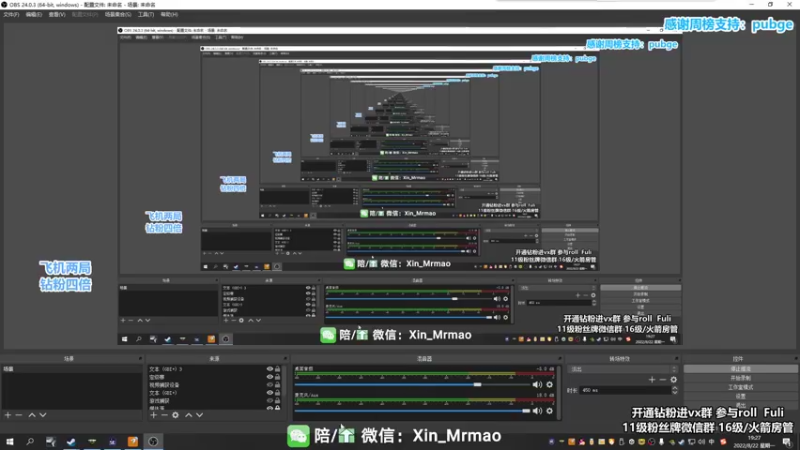This screenshot has width=800, height=450.
Task: Click the Audio Mixer scrollbar
Action: [x=560, y=391]
